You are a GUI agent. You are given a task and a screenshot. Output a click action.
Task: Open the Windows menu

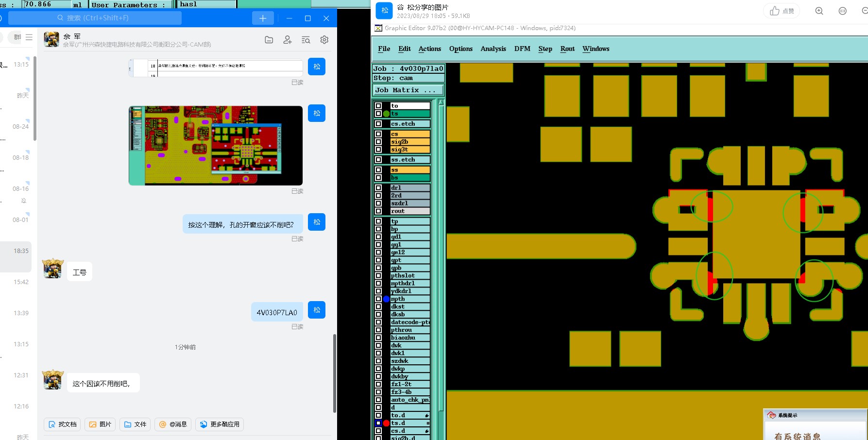(x=596, y=49)
